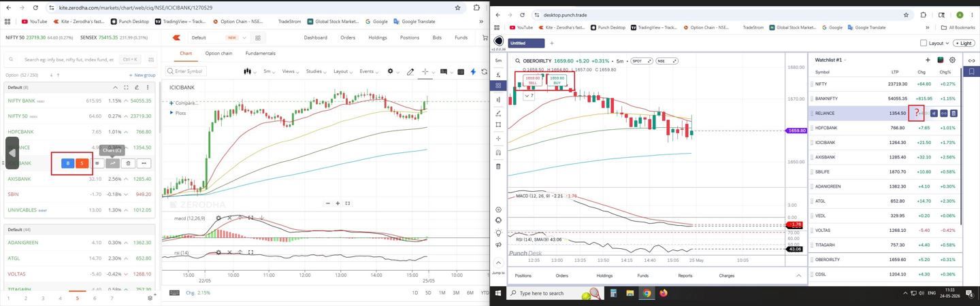Click the lightning quick-trade icon in Kite chart
This screenshot has width=980, height=306.
[x=473, y=71]
